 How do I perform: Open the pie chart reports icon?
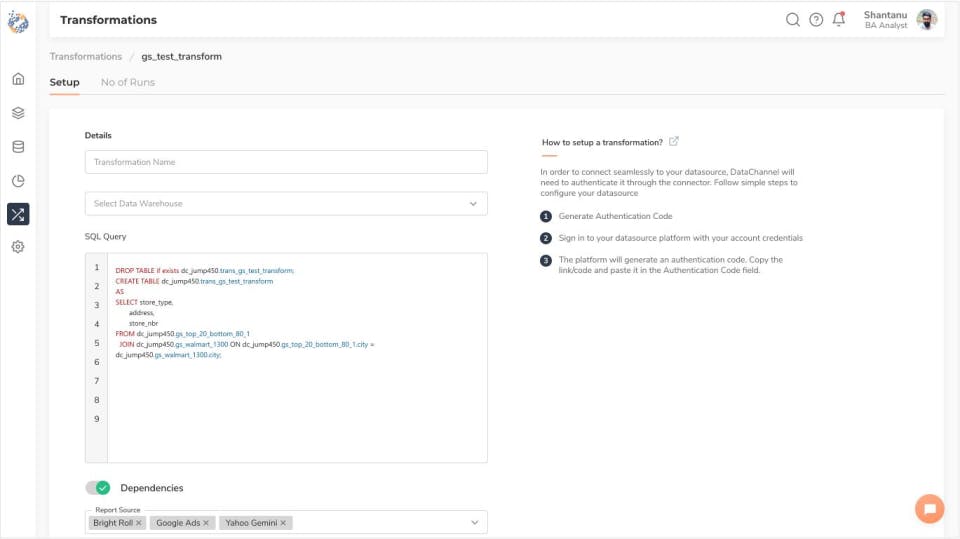pyautogui.click(x=18, y=181)
